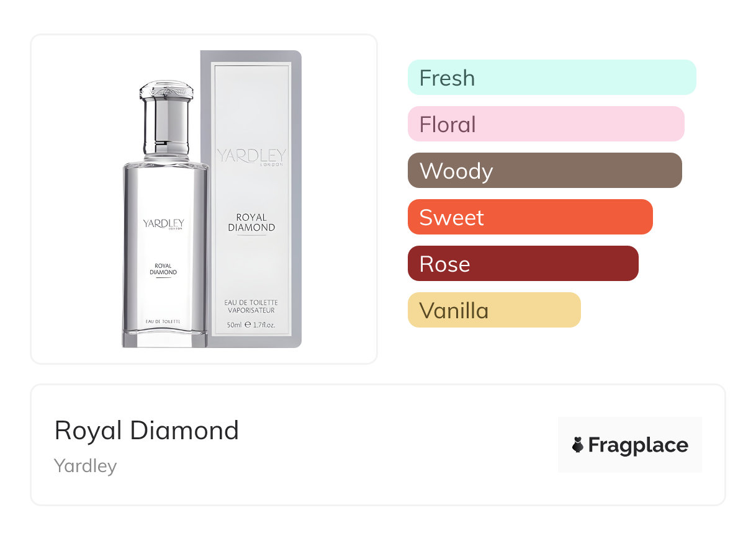Click the Fragplace brand name text
Viewport: 756px width, 536px height.
(x=638, y=445)
